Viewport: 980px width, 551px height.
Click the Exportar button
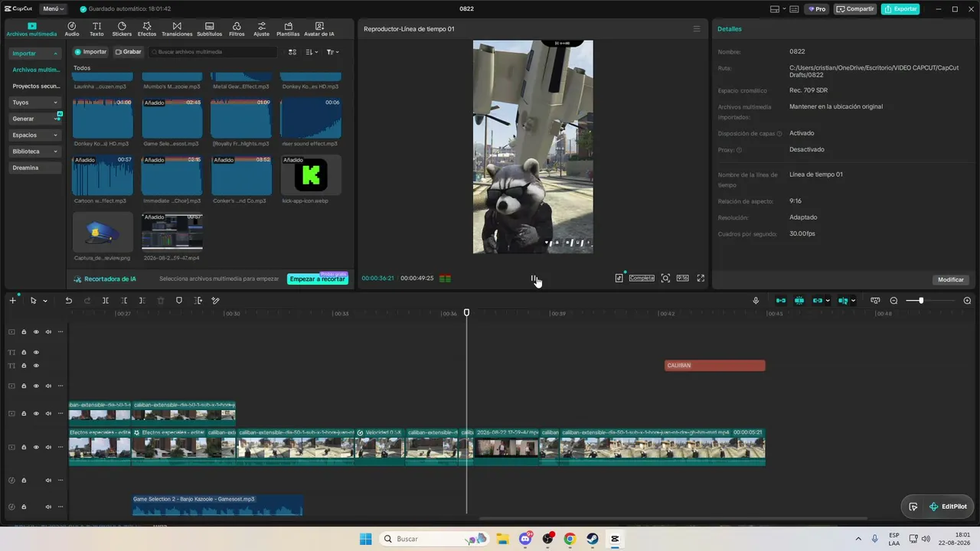click(900, 9)
